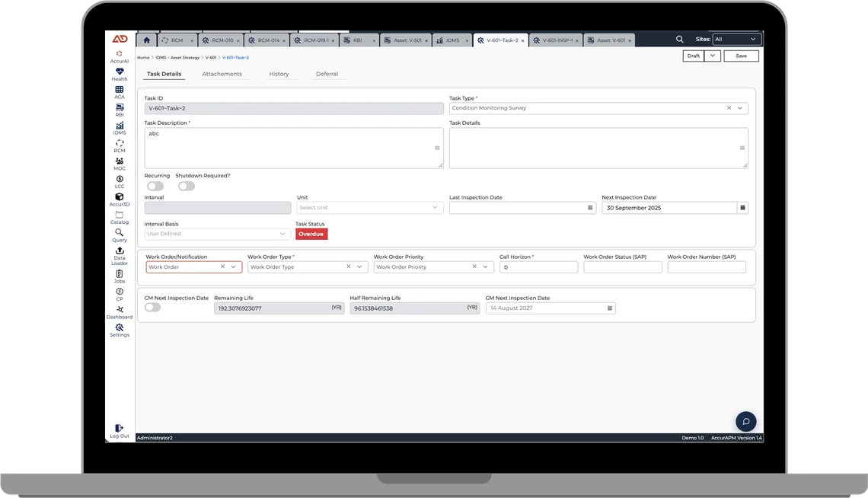Open the Draft status arrow dropdown
Image resolution: width=868 pixels, height=498 pixels.
(713, 56)
